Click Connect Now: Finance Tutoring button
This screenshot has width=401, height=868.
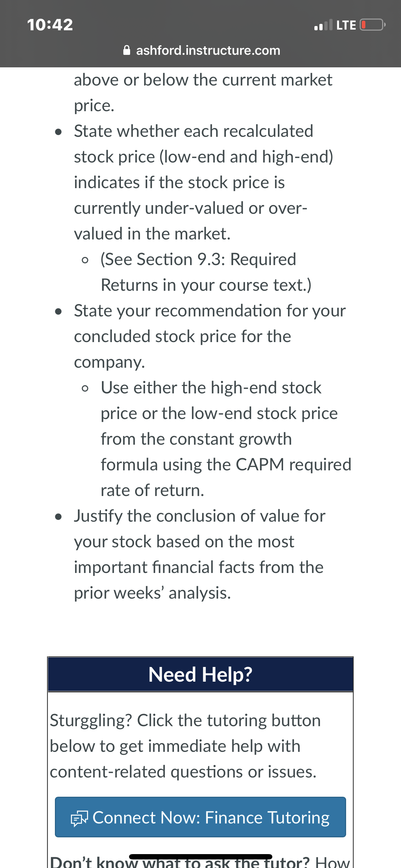click(x=200, y=817)
